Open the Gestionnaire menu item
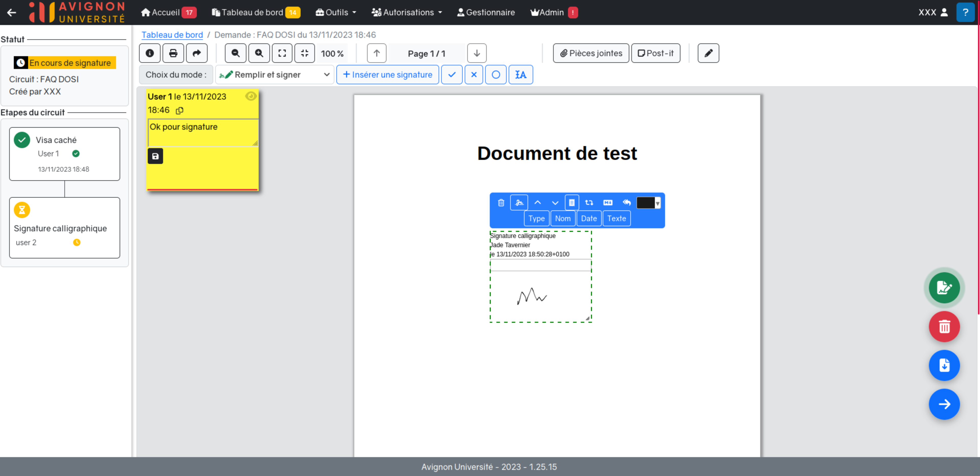 pos(486,13)
